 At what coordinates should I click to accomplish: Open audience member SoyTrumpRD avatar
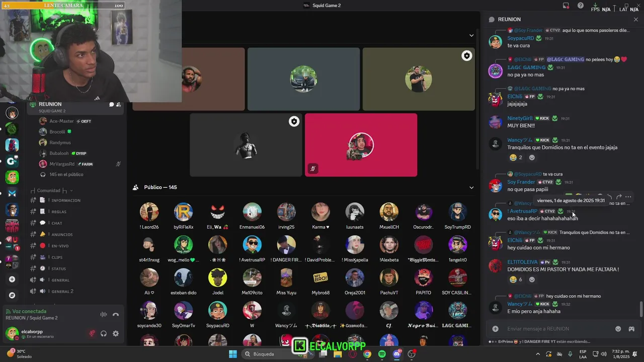coord(457,212)
